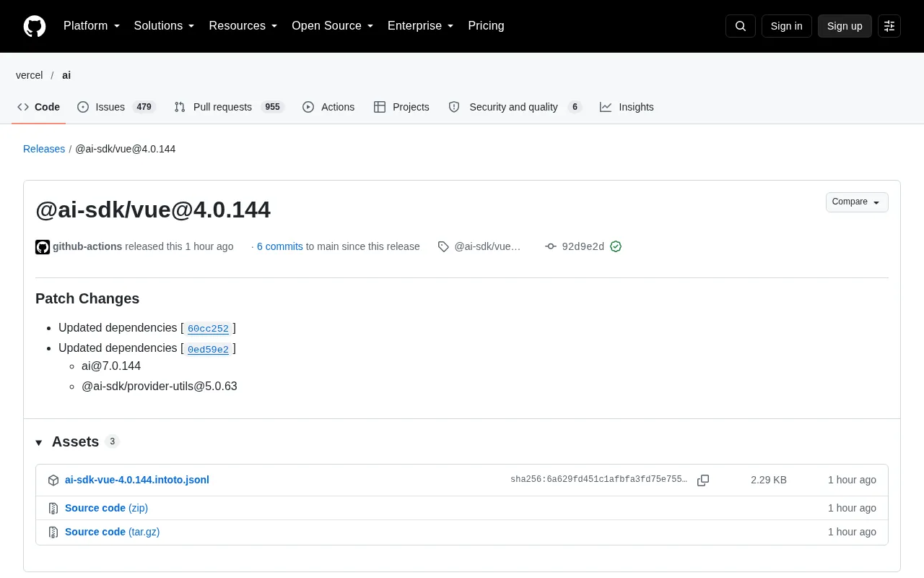Open the Issues tab
The width and height of the screenshot is (924, 578).
click(116, 107)
